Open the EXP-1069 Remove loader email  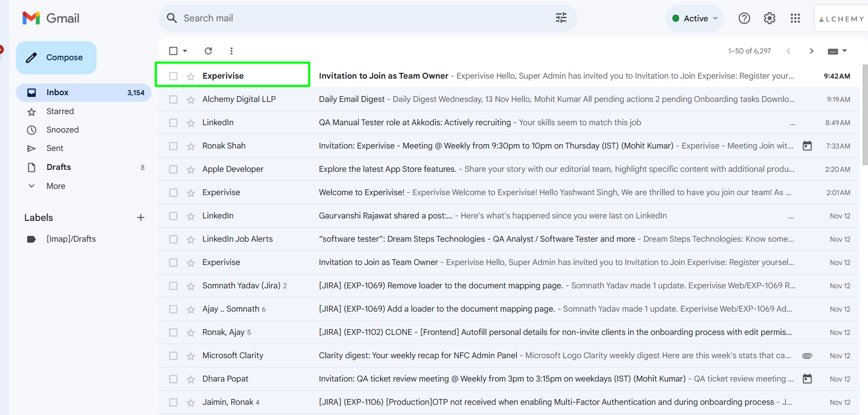pos(509,285)
